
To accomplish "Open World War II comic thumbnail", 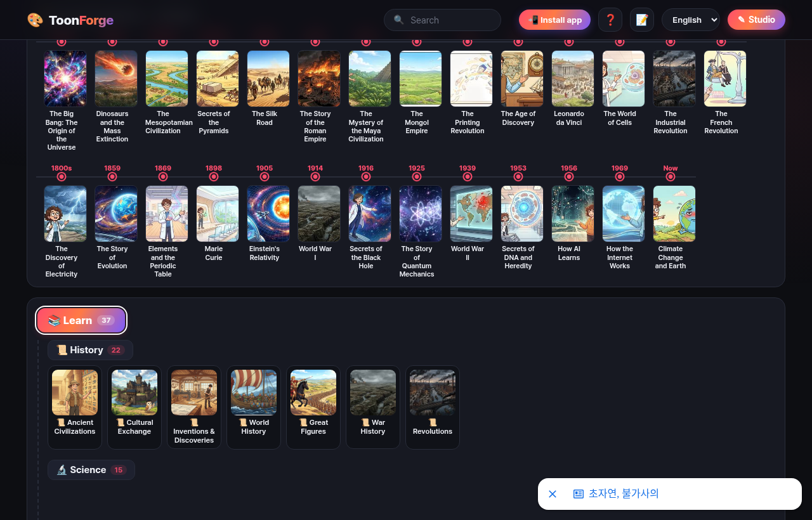I will click(471, 214).
